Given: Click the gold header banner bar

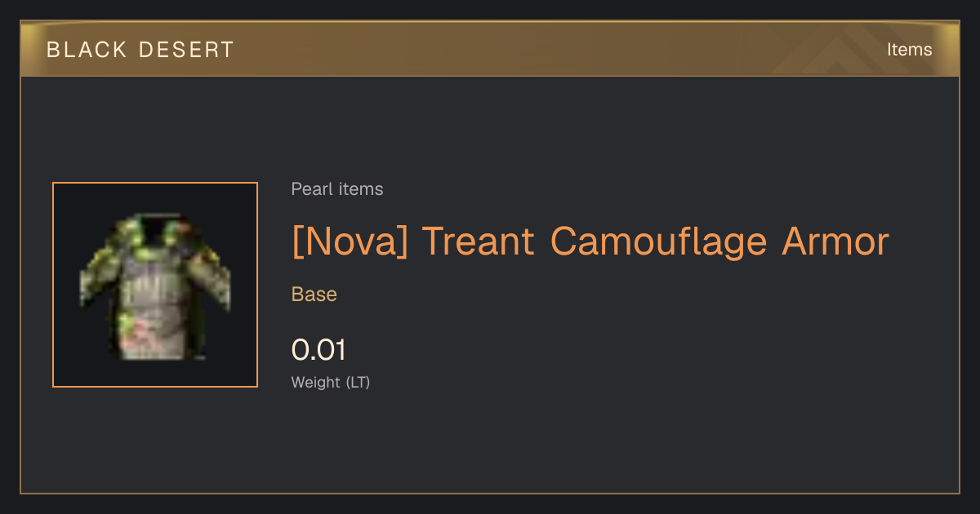Looking at the screenshot, I should [490, 49].
